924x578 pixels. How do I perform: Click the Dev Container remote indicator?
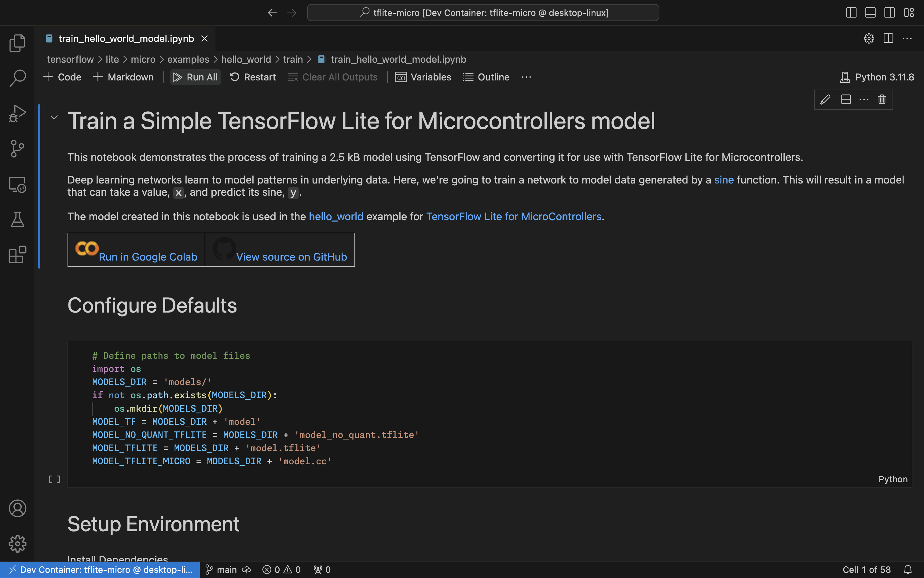(100, 569)
